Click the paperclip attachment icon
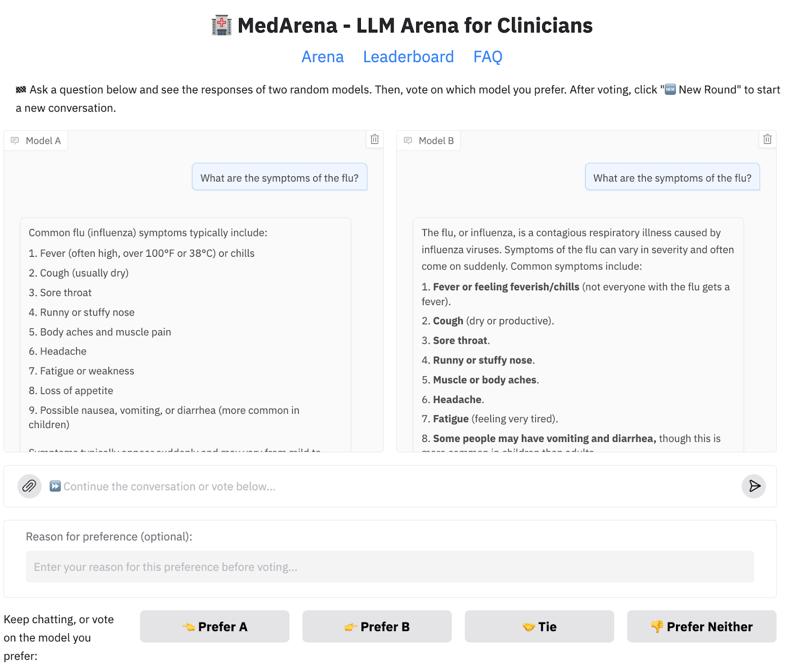790x672 pixels. click(29, 486)
